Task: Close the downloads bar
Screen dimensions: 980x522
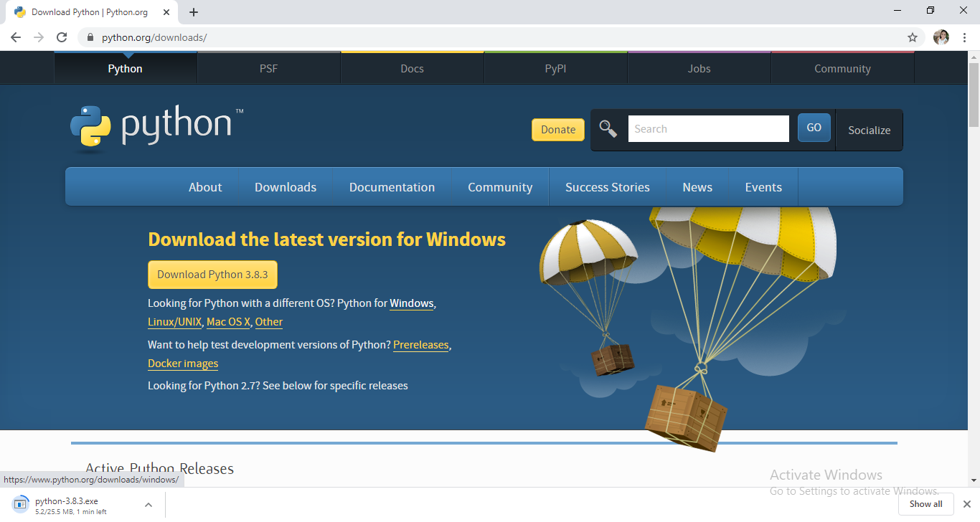Action: tap(966, 504)
